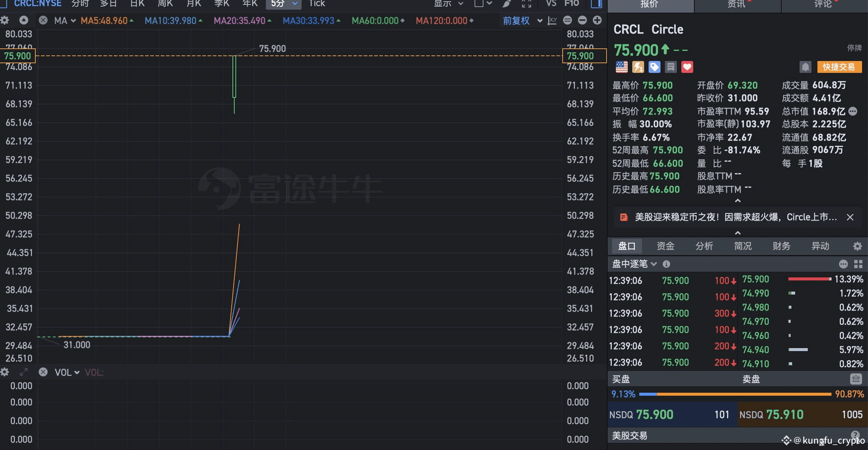Select the drawing pen tool
Image resolution: width=868 pixels, height=450 pixels.
click(507, 3)
